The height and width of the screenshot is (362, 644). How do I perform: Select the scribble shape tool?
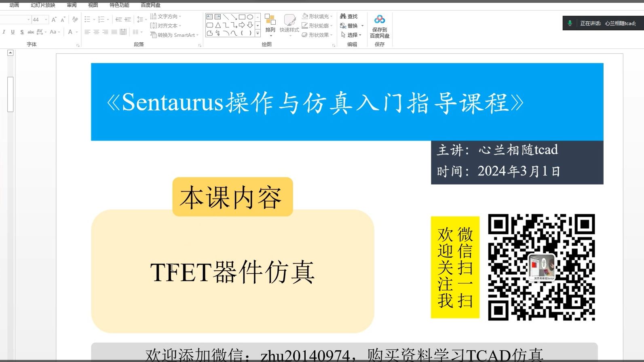(x=218, y=33)
